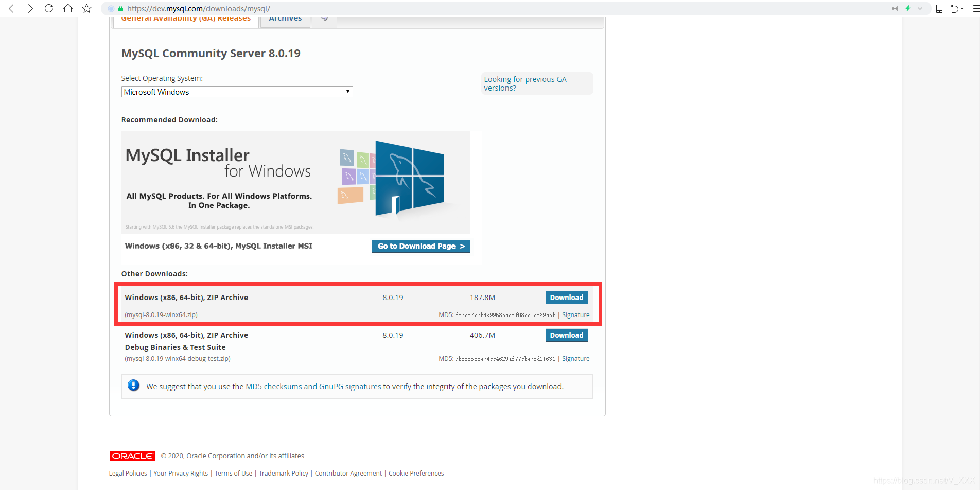Reload the page with the refresh icon

[49, 9]
